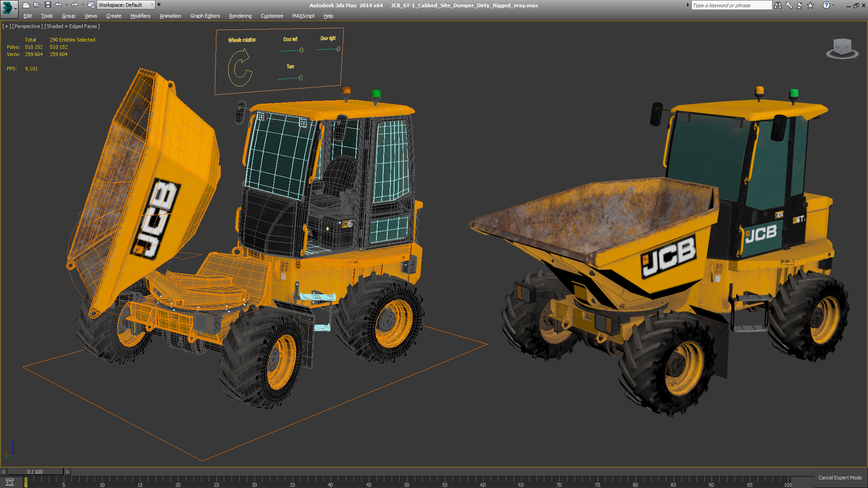Step time slider to next frame

click(67, 472)
